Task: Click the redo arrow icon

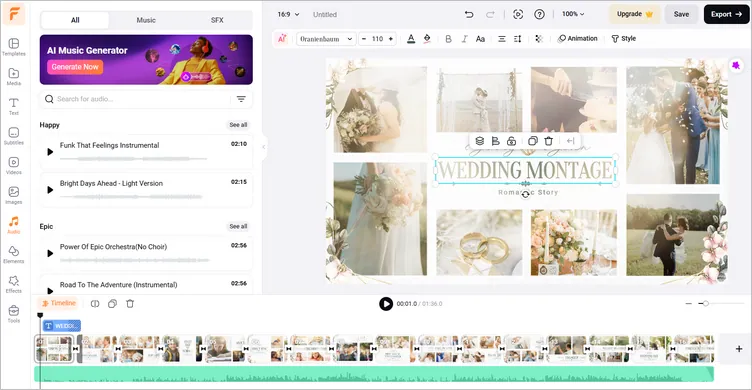Action: coord(490,14)
